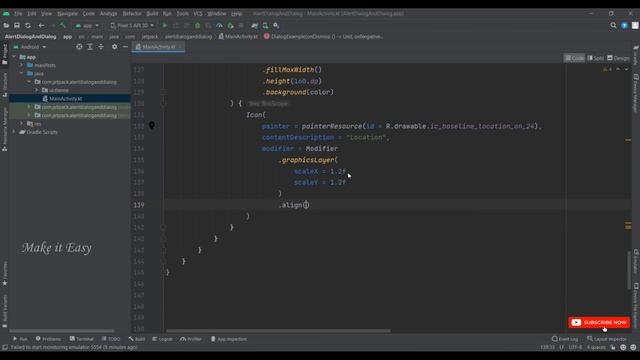Click the Resource Manager side tab

(x=4, y=130)
